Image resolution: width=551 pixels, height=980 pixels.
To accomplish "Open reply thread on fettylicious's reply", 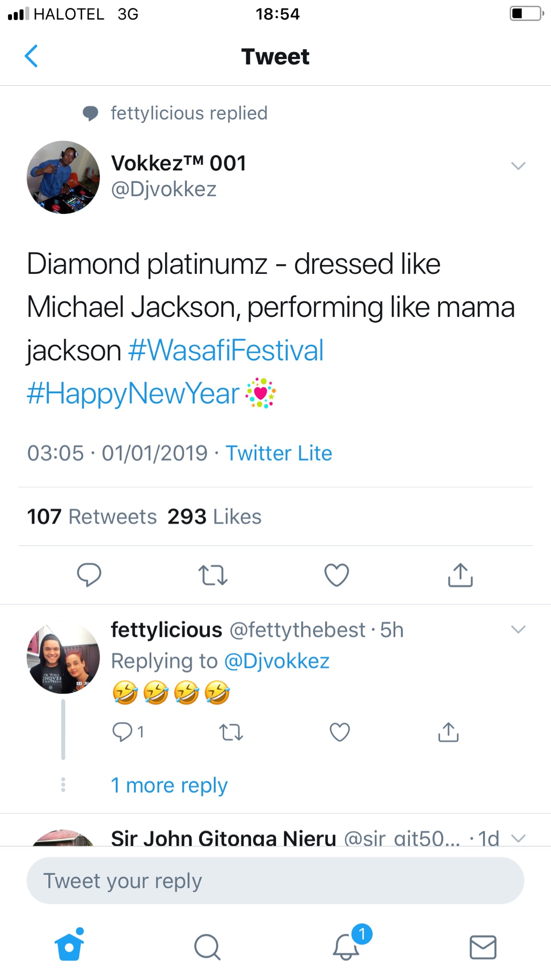I will pyautogui.click(x=122, y=732).
